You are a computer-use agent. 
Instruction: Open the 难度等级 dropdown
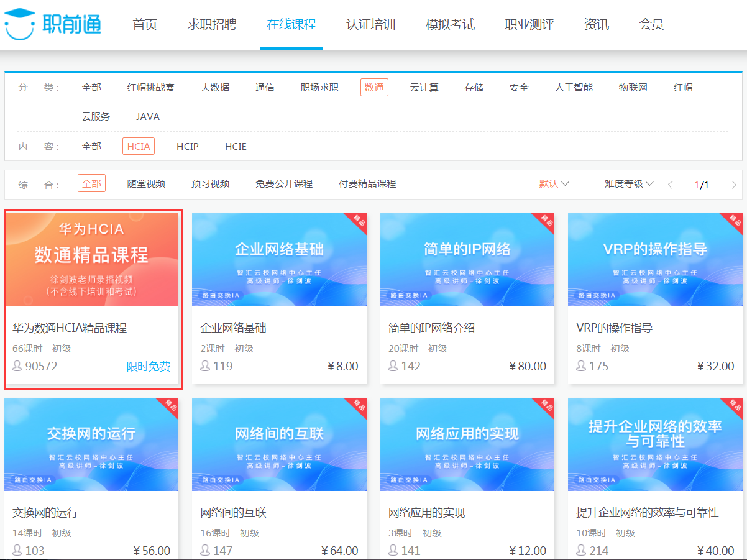pos(629,184)
